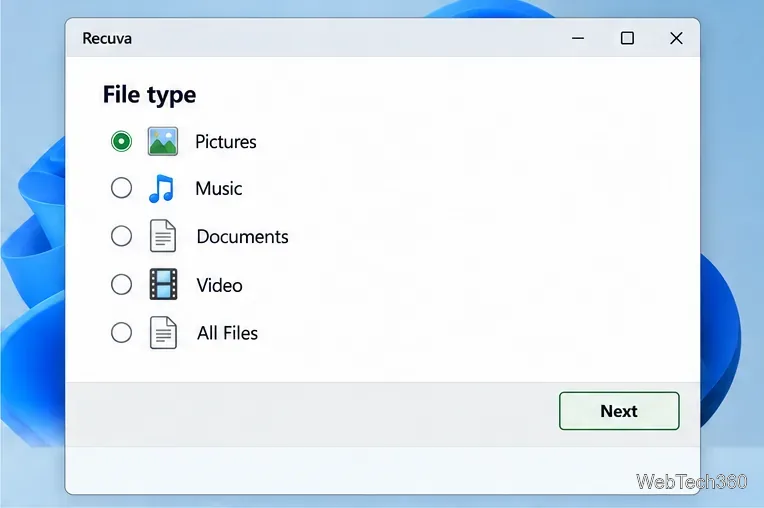764x508 pixels.
Task: Click the Music label text
Action: point(219,188)
